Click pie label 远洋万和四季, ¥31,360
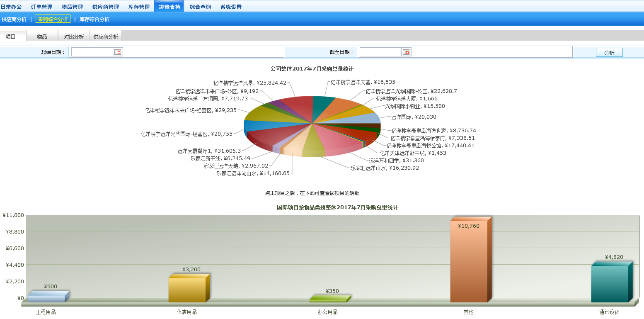The width and height of the screenshot is (644, 319). coord(397,161)
